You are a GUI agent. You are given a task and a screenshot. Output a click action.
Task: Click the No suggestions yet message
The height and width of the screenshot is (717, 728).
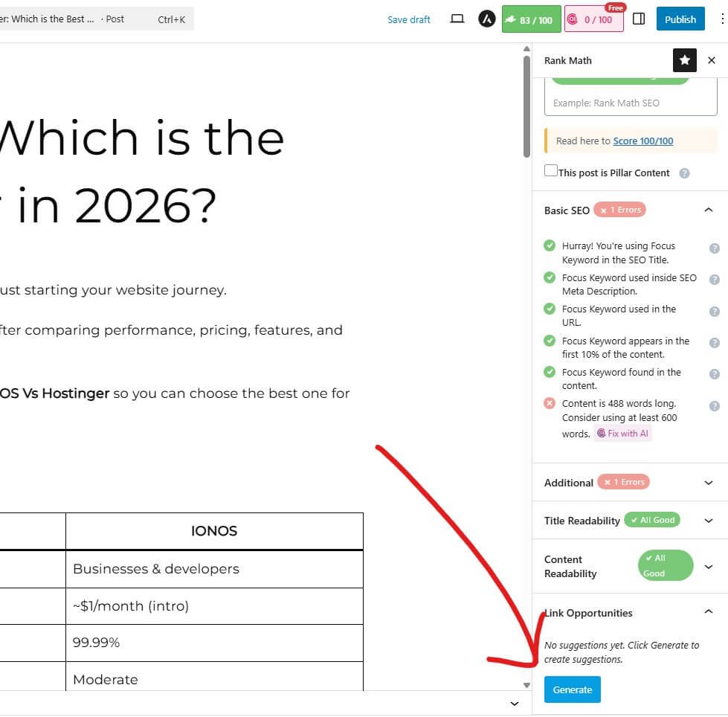pyautogui.click(x=621, y=652)
